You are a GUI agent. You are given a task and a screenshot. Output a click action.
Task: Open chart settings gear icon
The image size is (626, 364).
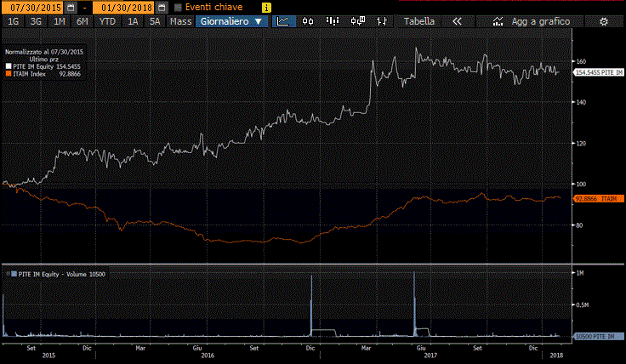tap(603, 21)
